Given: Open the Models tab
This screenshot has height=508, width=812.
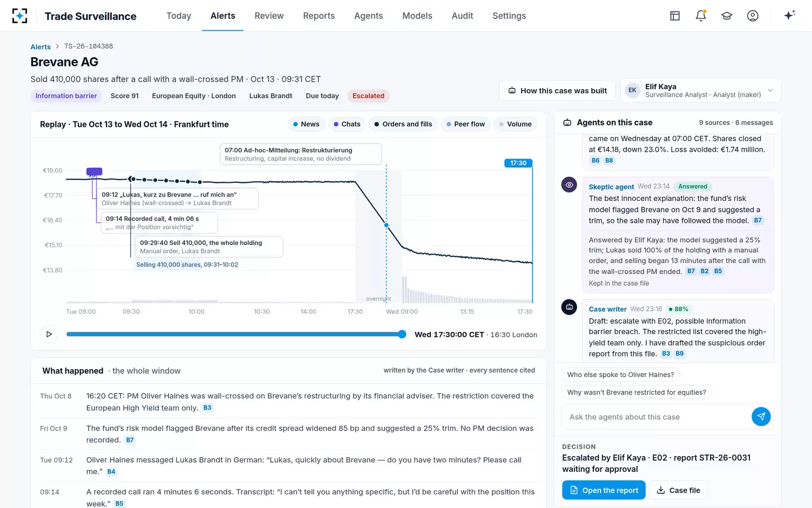Looking at the screenshot, I should tap(417, 16).
